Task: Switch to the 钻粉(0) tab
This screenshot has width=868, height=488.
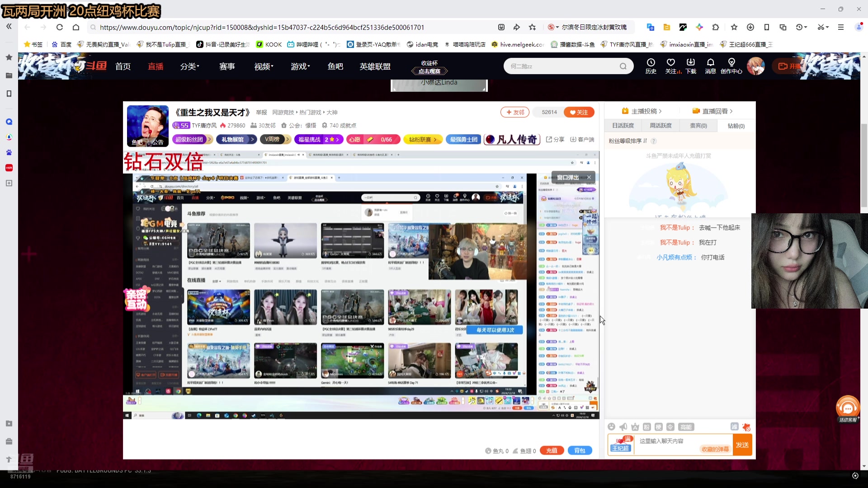Action: [736, 126]
